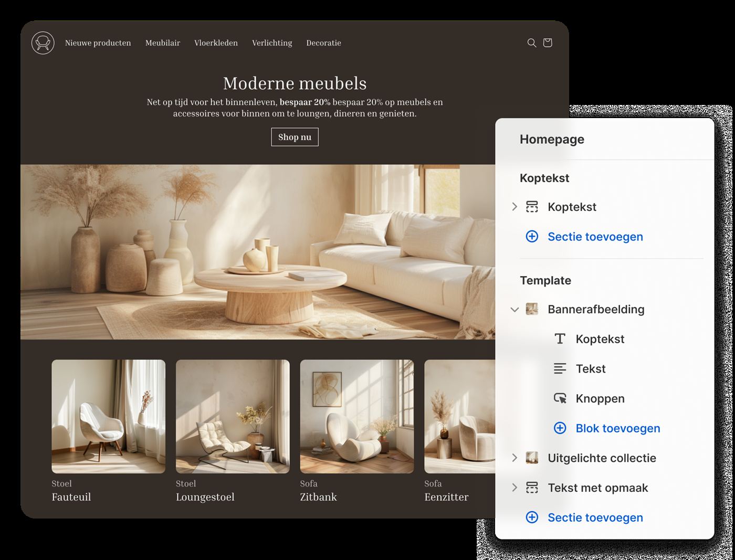Go to Vloerkleden in the navigation

coord(216,43)
